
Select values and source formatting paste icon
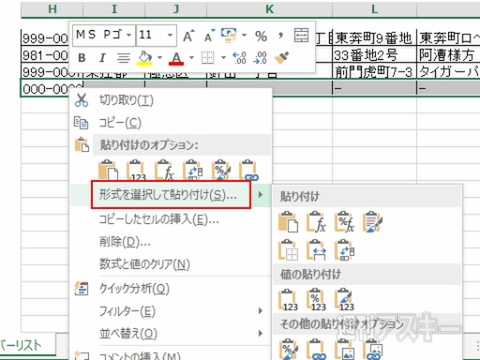344,300
